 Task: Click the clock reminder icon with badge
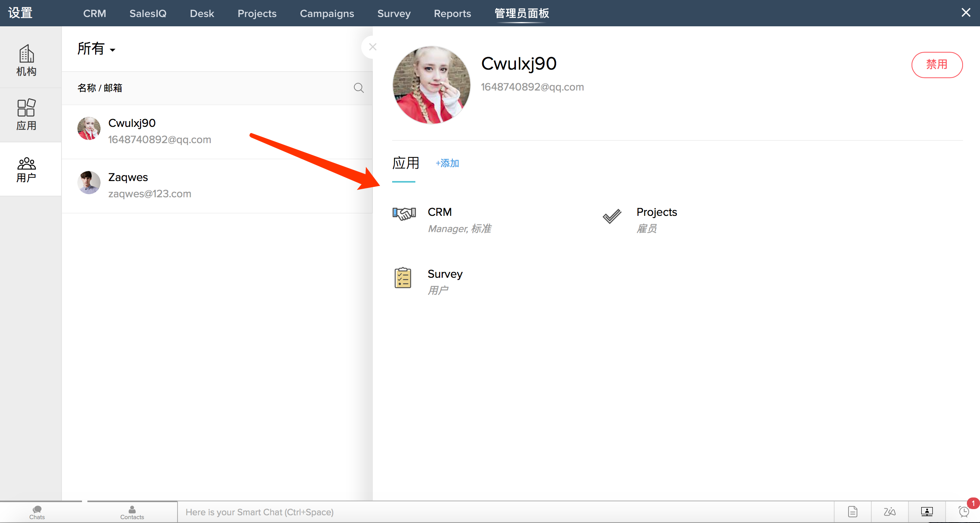click(x=964, y=511)
